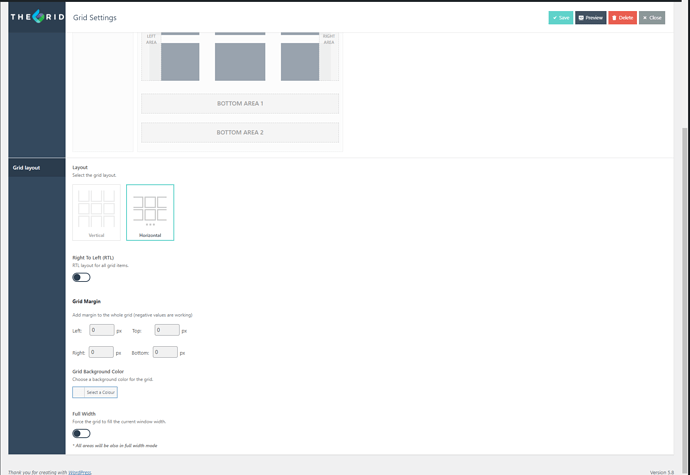Click the Right Area column
This screenshot has height=475, width=690.
pyautogui.click(x=328, y=55)
